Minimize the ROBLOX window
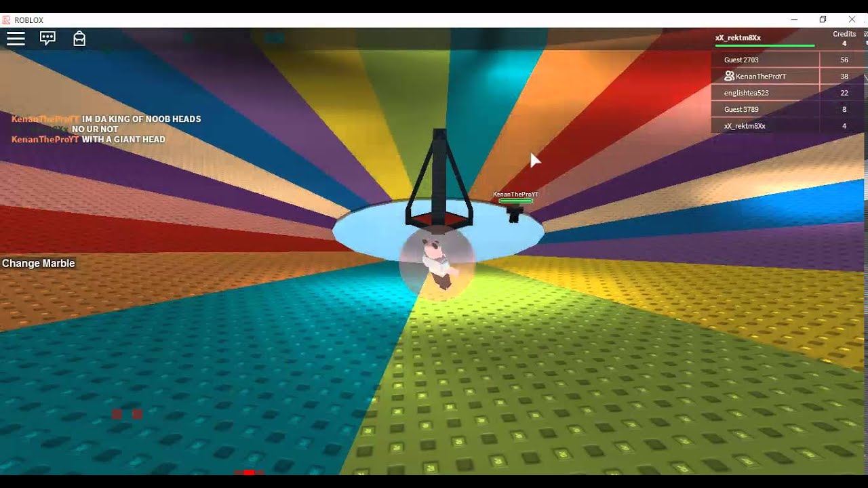Viewport: 868px width, 488px height. pos(794,20)
